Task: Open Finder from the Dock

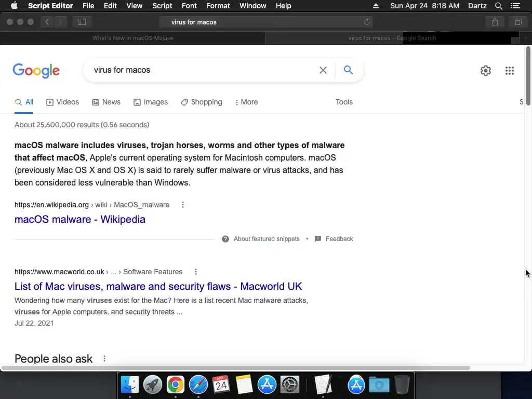Action: coord(130,384)
